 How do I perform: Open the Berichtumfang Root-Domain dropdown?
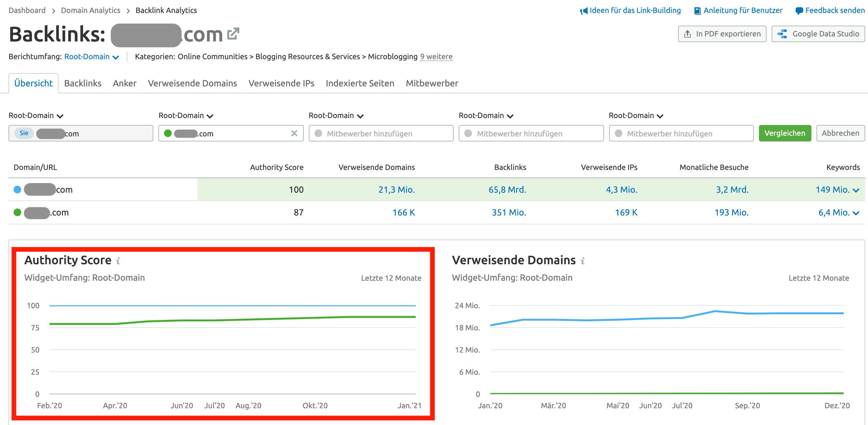coord(92,57)
